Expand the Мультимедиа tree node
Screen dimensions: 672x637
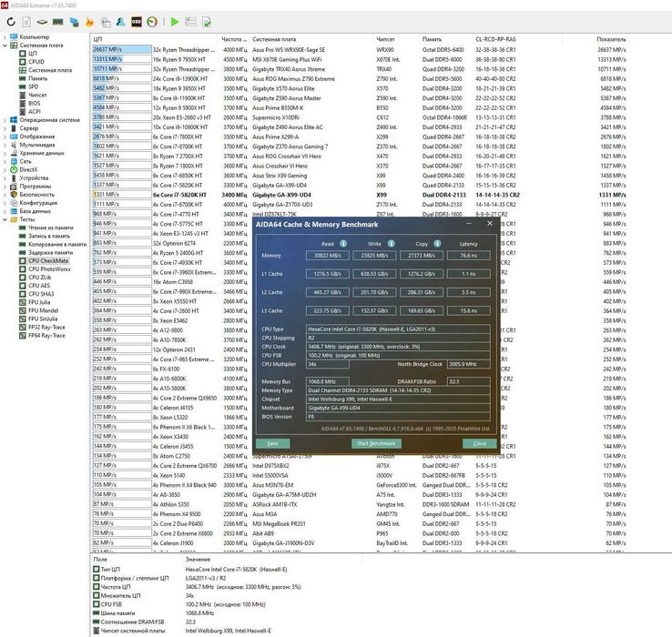tap(5, 145)
